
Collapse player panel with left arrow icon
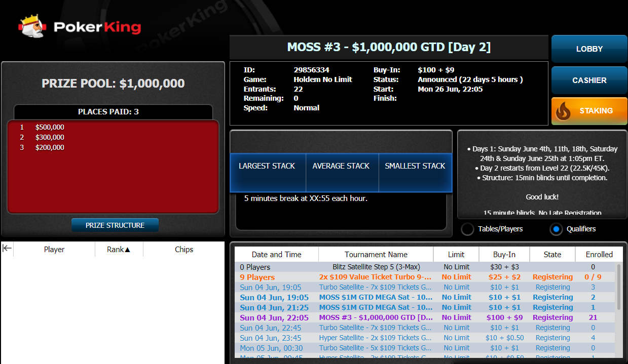[x=7, y=248]
